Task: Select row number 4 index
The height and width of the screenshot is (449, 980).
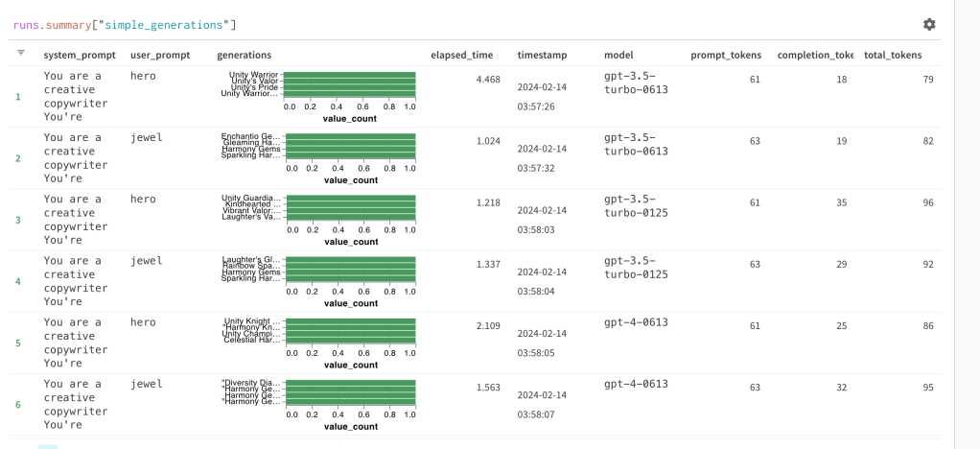Action: click(17, 281)
